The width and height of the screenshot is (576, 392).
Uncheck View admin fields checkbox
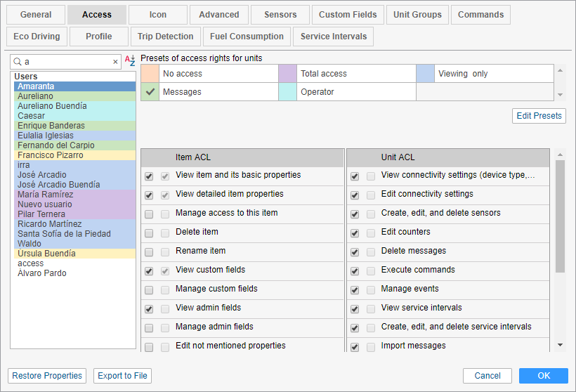149,308
